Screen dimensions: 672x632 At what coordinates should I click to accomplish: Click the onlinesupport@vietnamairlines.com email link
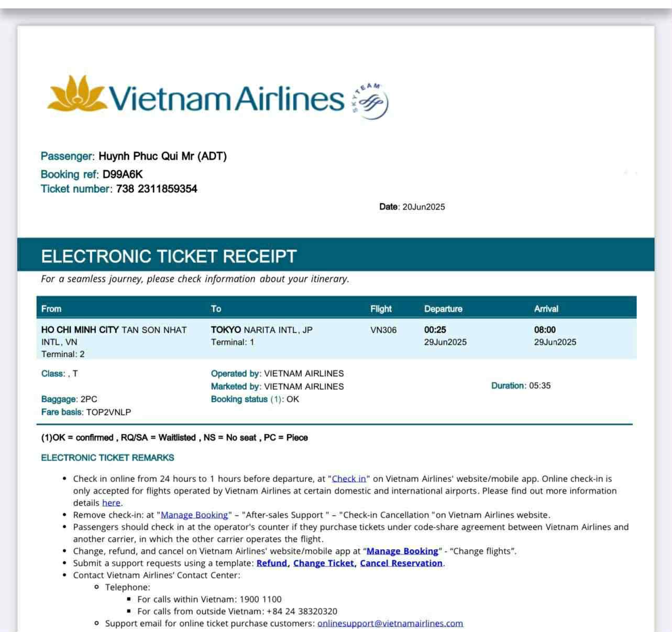[x=390, y=624]
